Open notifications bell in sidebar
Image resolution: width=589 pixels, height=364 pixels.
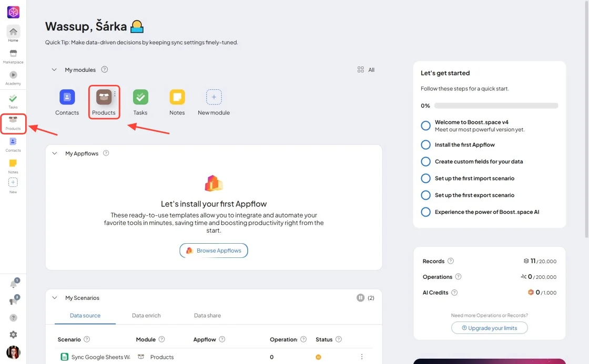click(x=14, y=284)
